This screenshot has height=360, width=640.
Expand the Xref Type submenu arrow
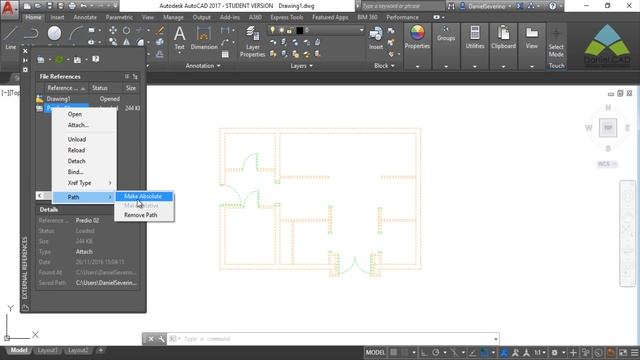click(x=110, y=183)
